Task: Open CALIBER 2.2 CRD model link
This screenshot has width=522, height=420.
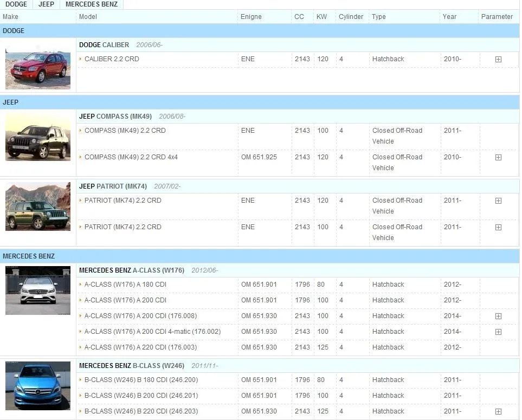Action: [112, 59]
